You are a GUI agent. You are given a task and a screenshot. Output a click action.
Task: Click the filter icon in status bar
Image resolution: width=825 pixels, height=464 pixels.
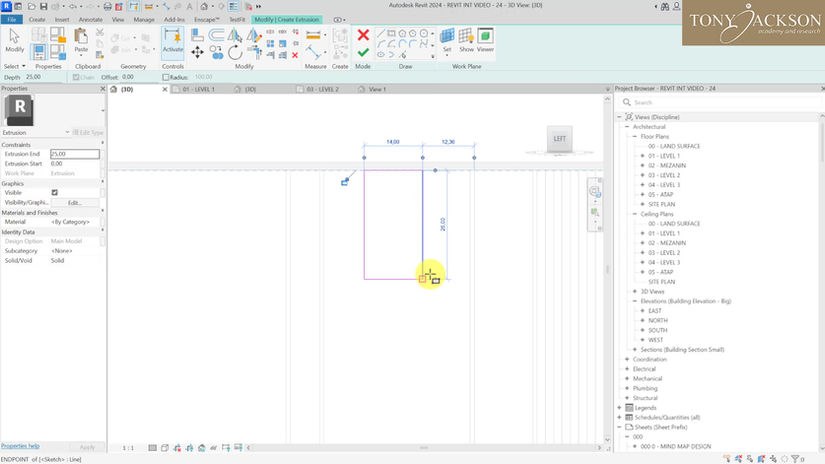coord(795,459)
